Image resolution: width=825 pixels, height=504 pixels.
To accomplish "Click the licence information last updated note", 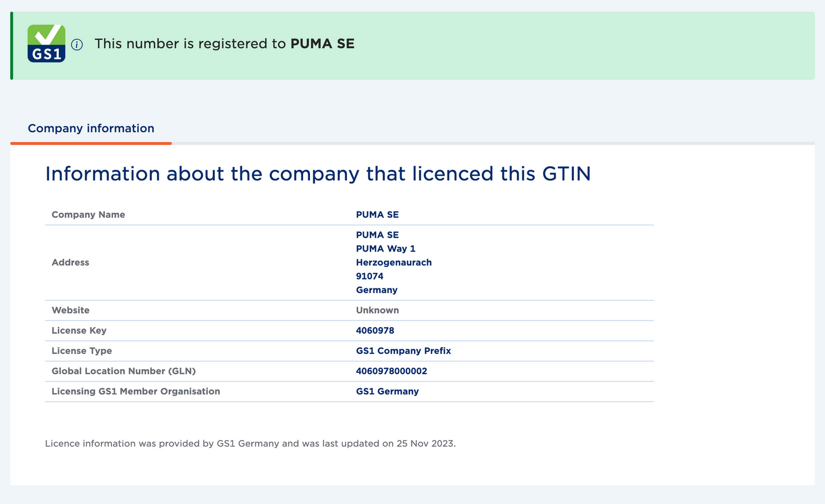I will pyautogui.click(x=251, y=444).
